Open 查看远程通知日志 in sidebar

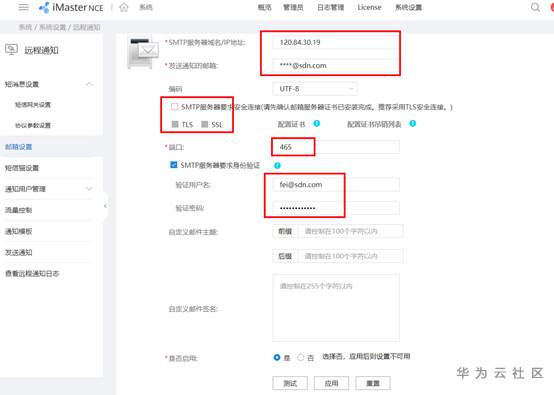tap(32, 273)
